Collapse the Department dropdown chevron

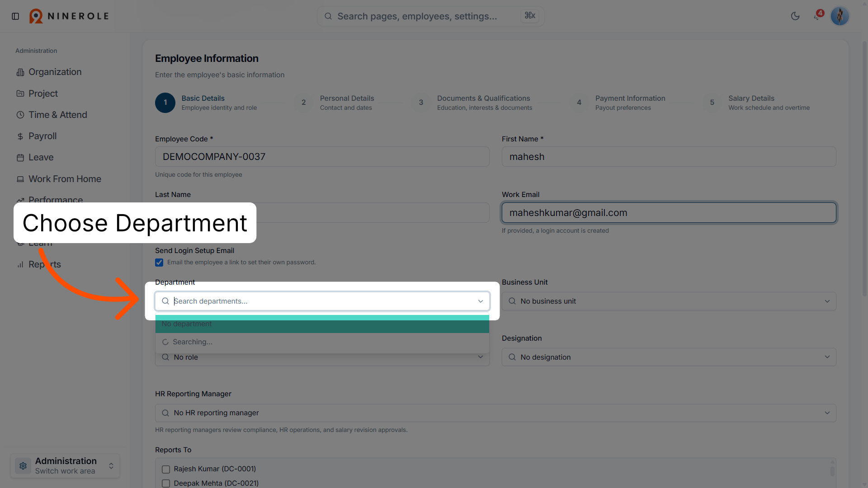[481, 301]
